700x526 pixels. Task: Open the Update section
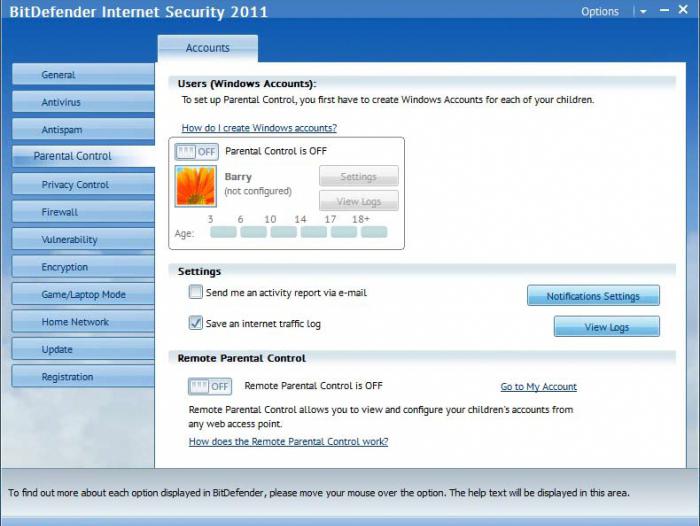click(83, 349)
